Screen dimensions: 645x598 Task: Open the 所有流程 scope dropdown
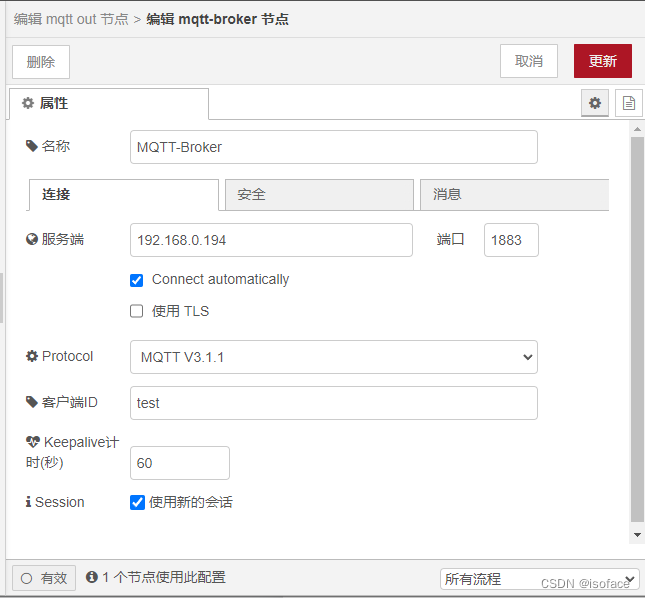point(540,579)
